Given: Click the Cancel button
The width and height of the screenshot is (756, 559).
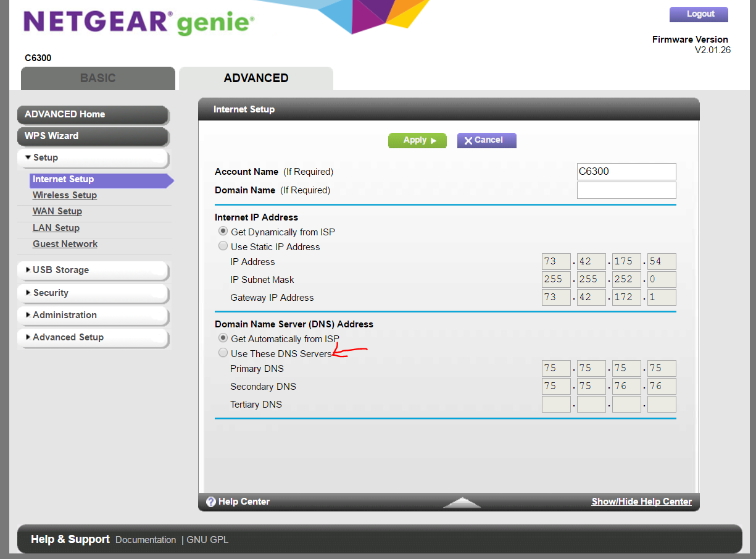Looking at the screenshot, I should [x=486, y=140].
